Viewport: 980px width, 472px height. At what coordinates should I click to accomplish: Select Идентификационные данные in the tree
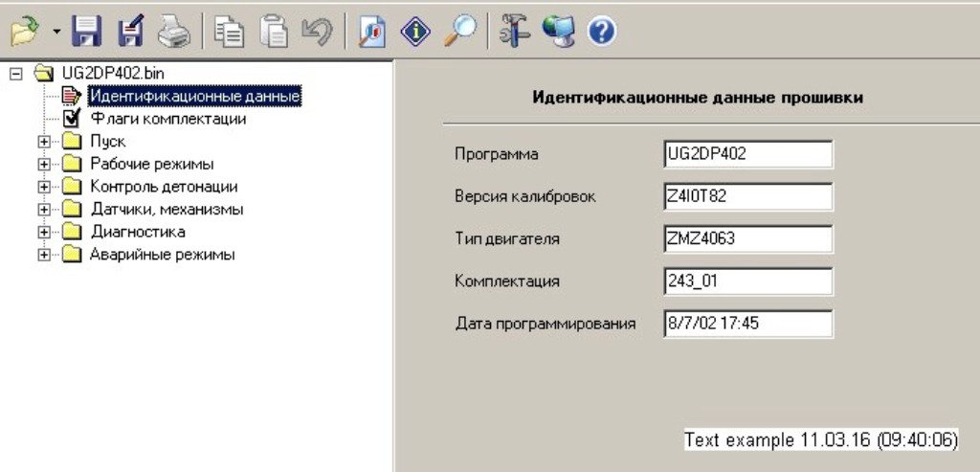tap(195, 96)
